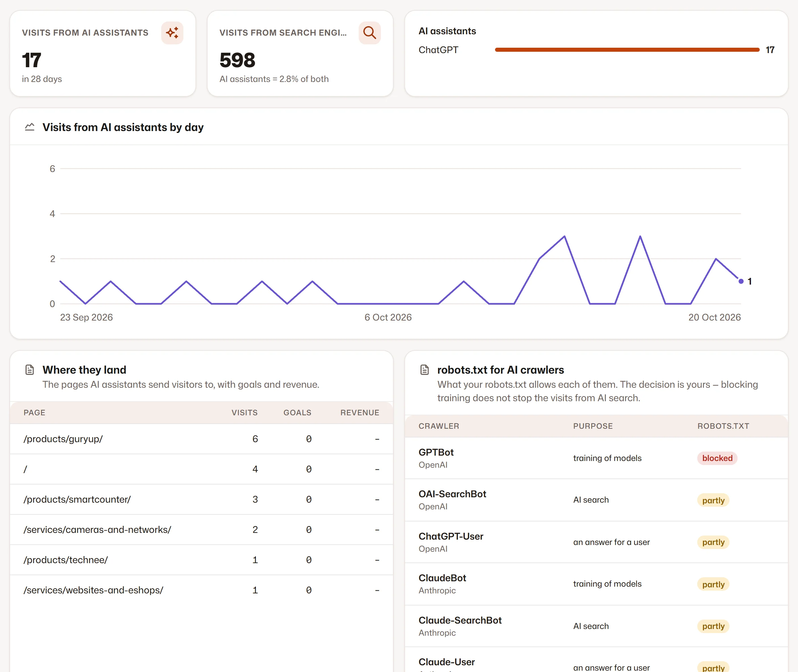The width and height of the screenshot is (798, 672).
Task: Select the '/' homepage row
Action: pos(202,469)
